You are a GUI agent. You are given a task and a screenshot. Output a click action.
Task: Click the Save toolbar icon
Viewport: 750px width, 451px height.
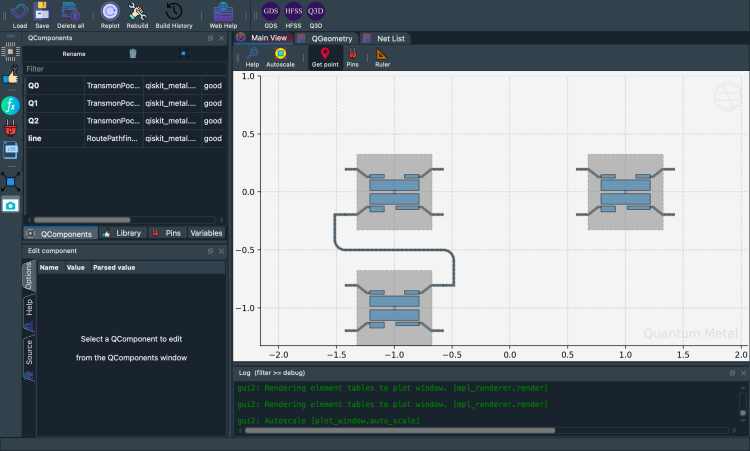[x=42, y=15]
